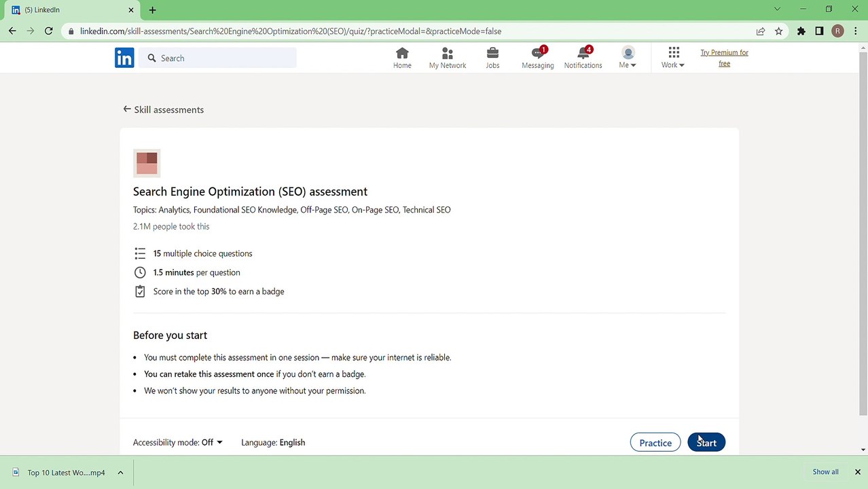868x489 pixels.
Task: Expand the Work apps grid menu
Action: point(673,58)
